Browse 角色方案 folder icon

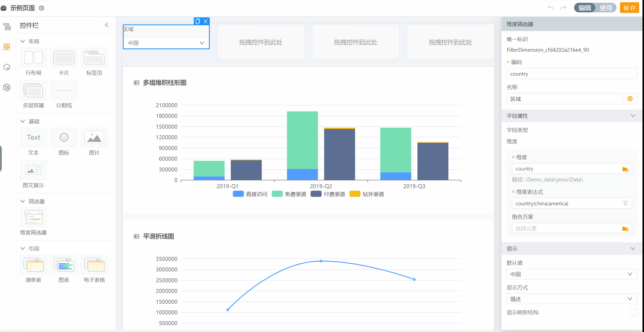click(625, 229)
